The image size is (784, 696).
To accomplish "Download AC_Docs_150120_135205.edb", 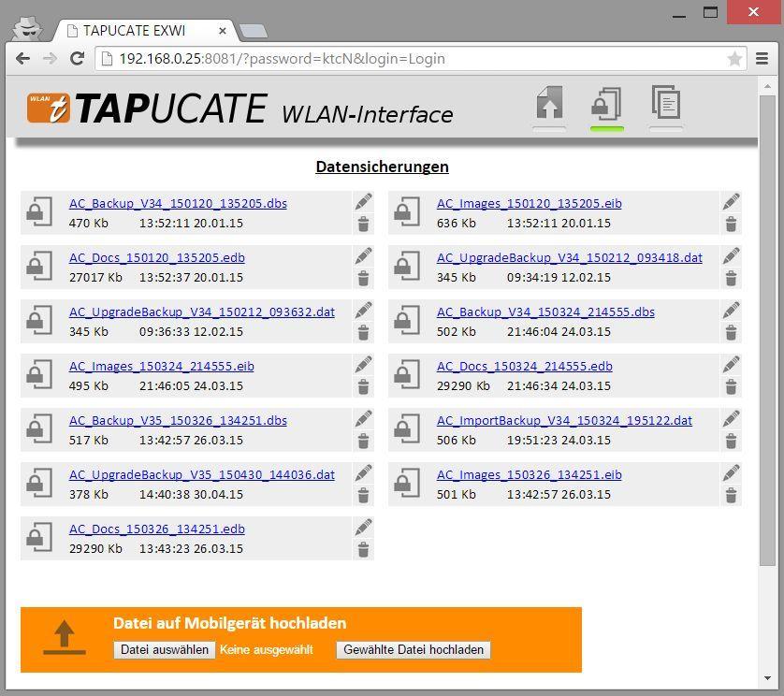I will coord(157,258).
